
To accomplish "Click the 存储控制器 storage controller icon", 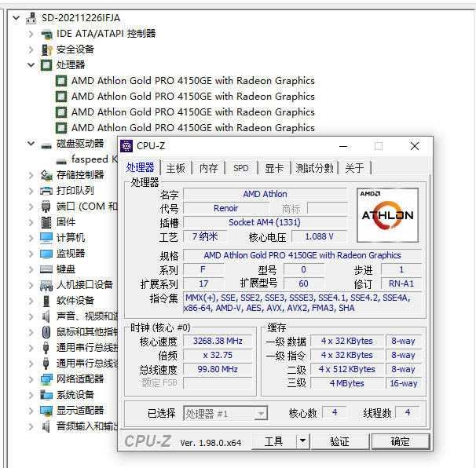I will coord(46,175).
